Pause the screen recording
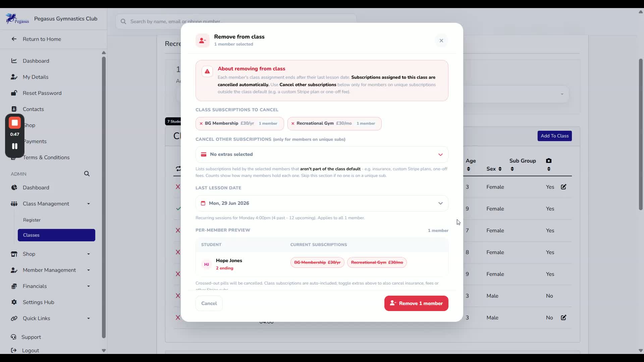Viewport: 644px width, 362px height. coord(15,146)
